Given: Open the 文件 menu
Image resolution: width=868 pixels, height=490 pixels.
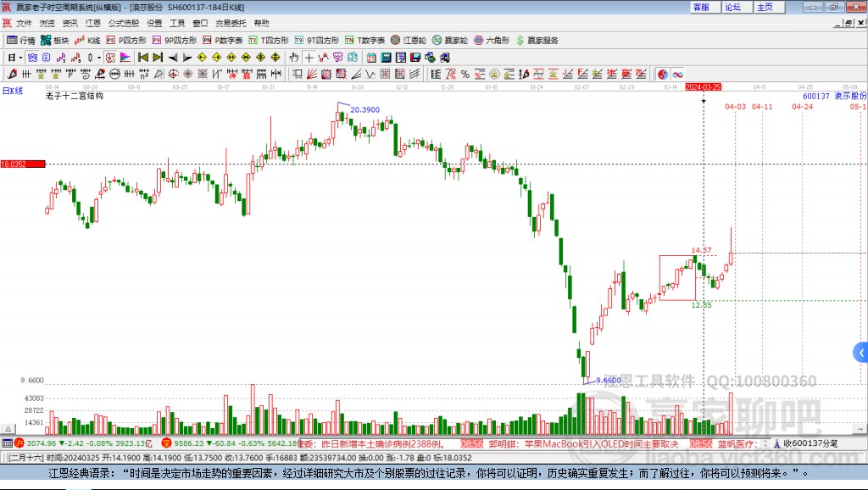Looking at the screenshot, I should [24, 23].
